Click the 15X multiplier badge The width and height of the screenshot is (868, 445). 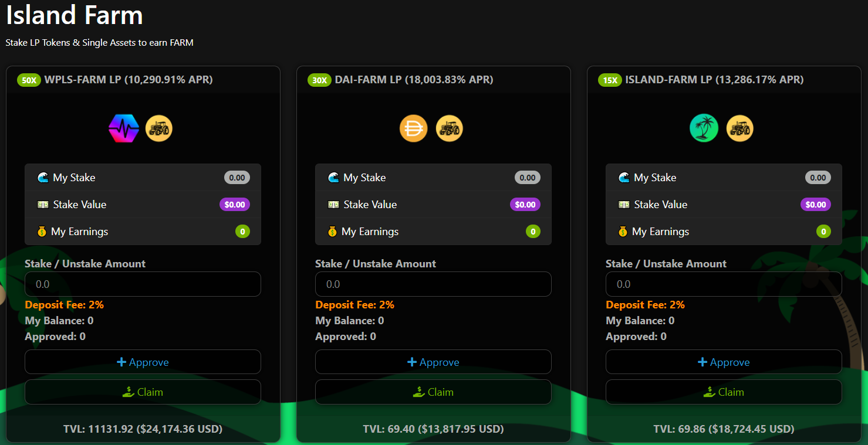click(x=610, y=80)
